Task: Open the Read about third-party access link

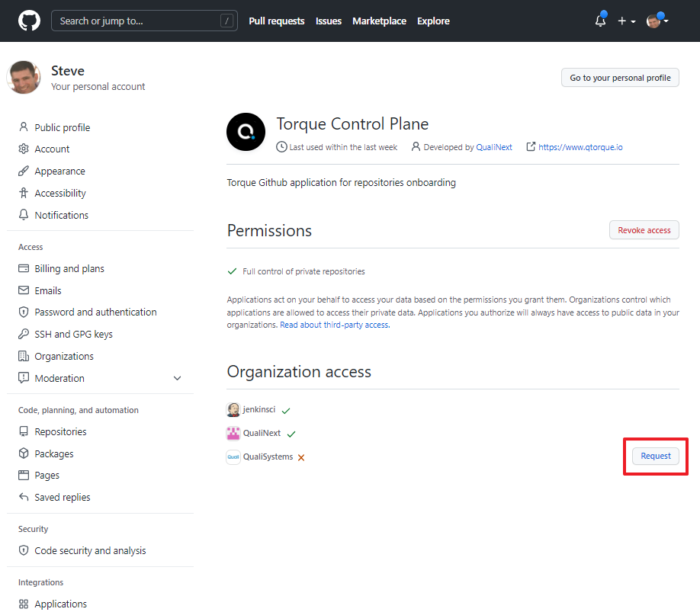Action: (x=334, y=325)
